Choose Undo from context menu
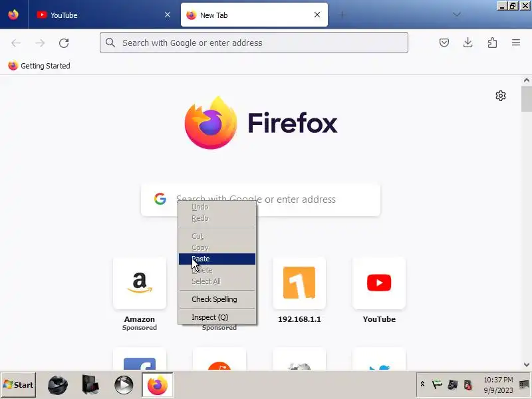Screen dimensions: 532x399 [x=217, y=207]
